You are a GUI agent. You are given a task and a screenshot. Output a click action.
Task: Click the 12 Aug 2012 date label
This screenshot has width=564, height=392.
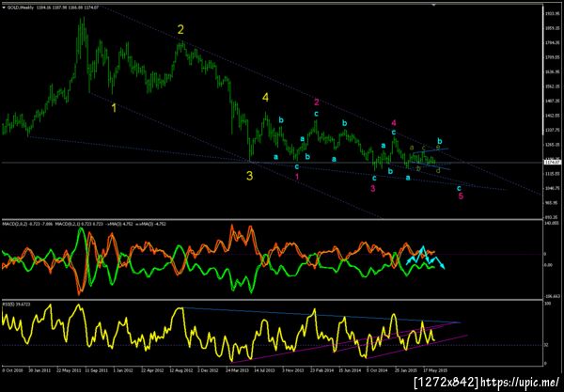181,370
